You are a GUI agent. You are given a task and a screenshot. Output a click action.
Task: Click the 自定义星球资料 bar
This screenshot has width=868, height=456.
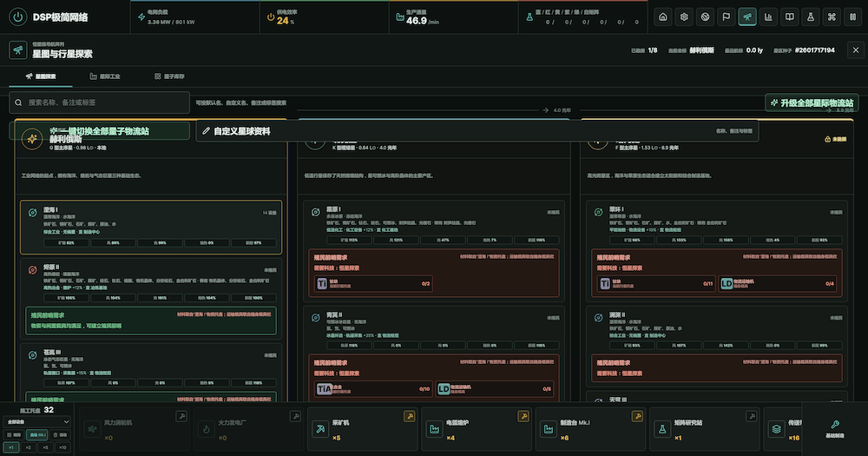tap(477, 131)
